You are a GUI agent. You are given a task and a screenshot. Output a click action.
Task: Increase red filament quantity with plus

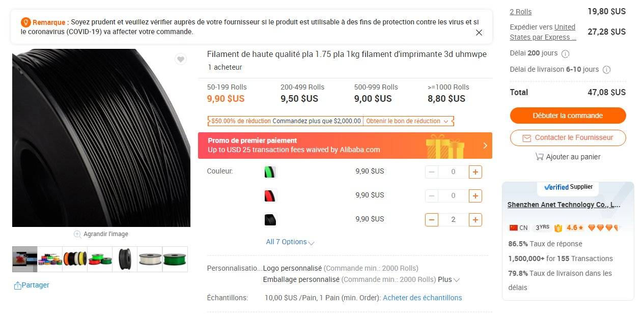pyautogui.click(x=475, y=196)
